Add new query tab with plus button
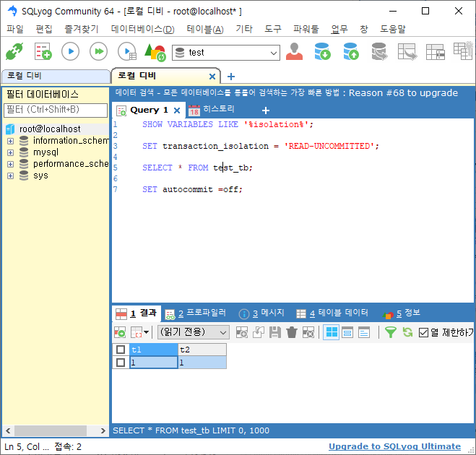This screenshot has height=455, width=476. click(x=266, y=110)
